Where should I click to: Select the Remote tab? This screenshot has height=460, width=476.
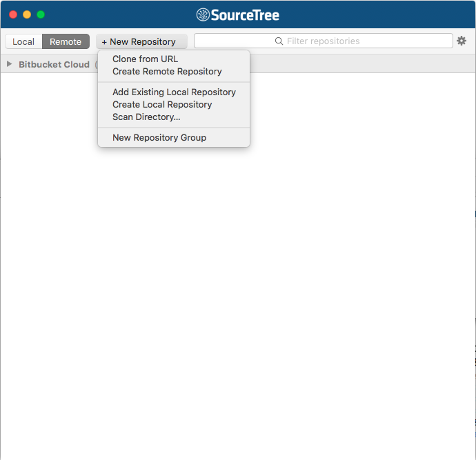point(66,41)
